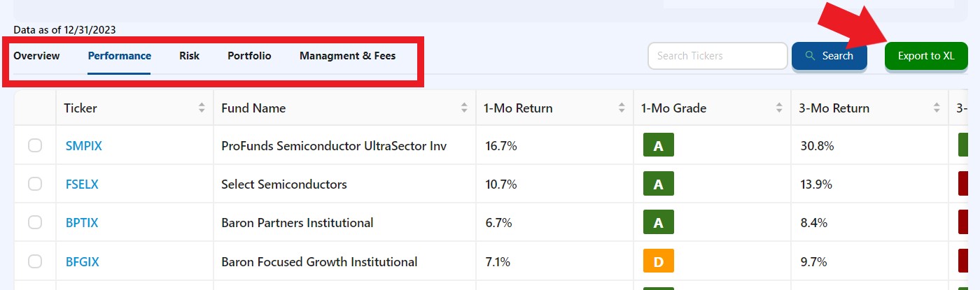Tick the checkbox for SMPIX row

(35, 146)
